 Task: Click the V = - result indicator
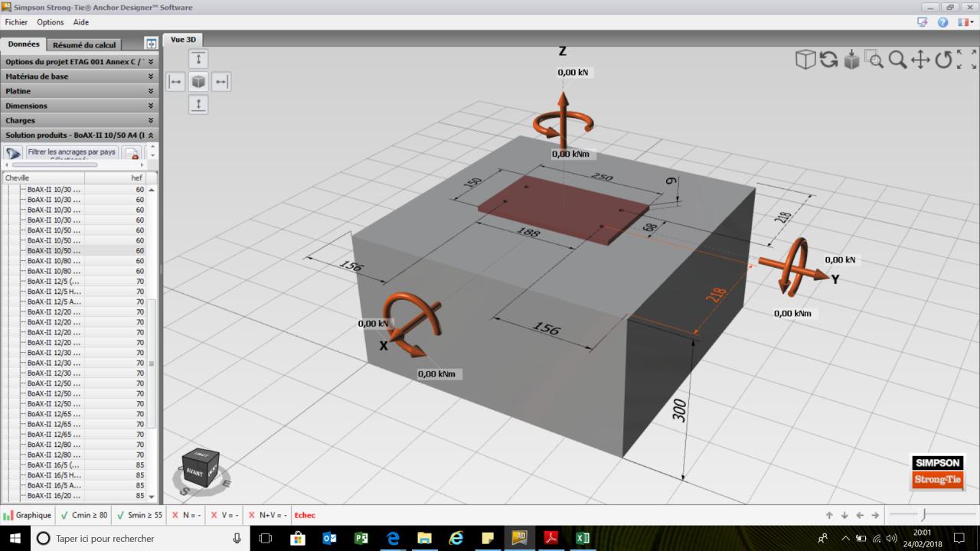[x=224, y=515]
